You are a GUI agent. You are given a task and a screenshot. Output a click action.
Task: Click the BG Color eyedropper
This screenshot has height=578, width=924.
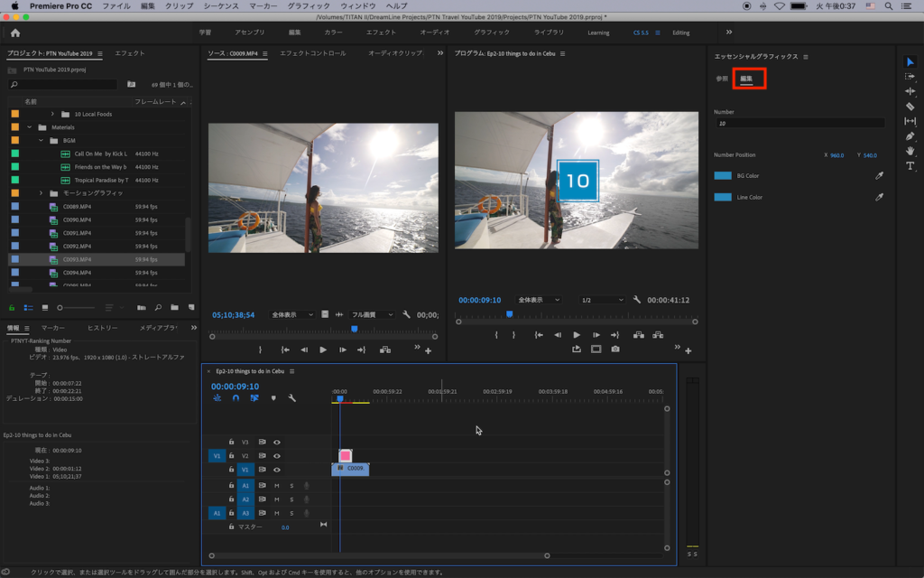879,176
